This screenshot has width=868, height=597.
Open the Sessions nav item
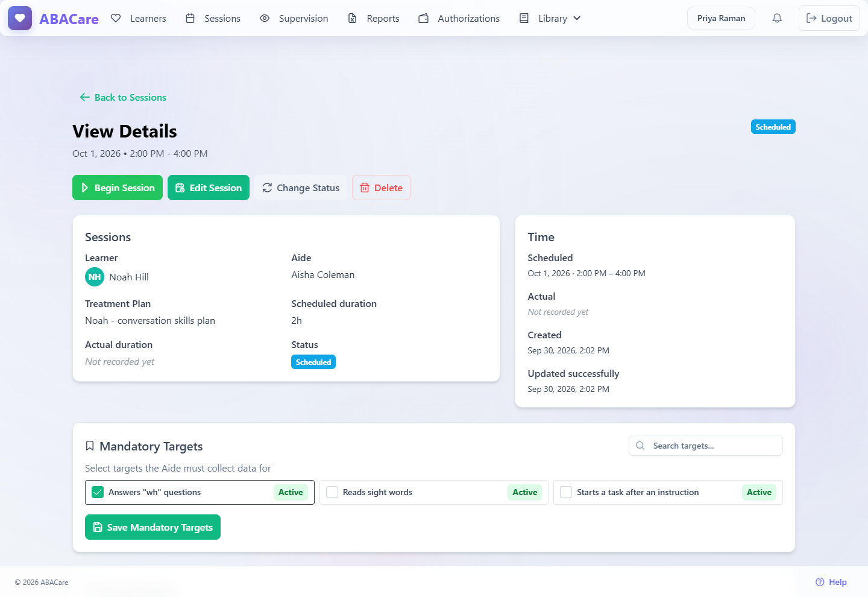pyautogui.click(x=213, y=18)
